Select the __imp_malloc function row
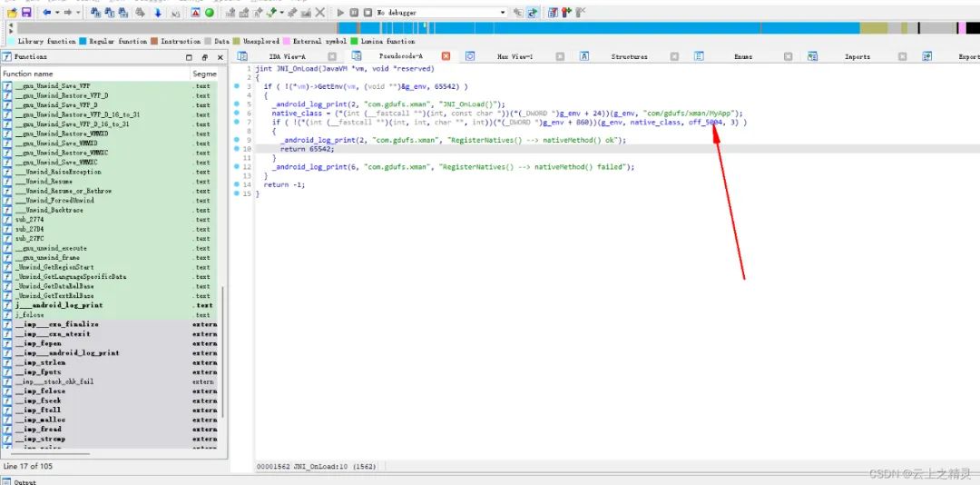 (110, 420)
